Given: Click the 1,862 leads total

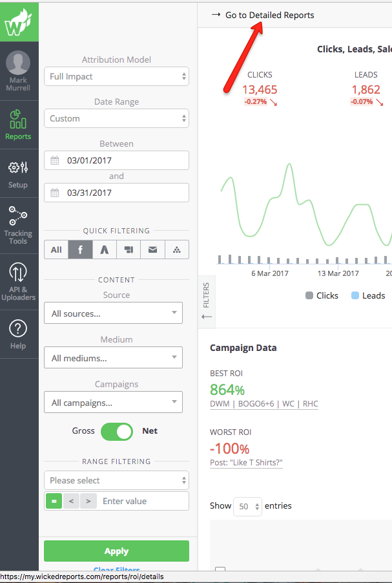Looking at the screenshot, I should (366, 90).
